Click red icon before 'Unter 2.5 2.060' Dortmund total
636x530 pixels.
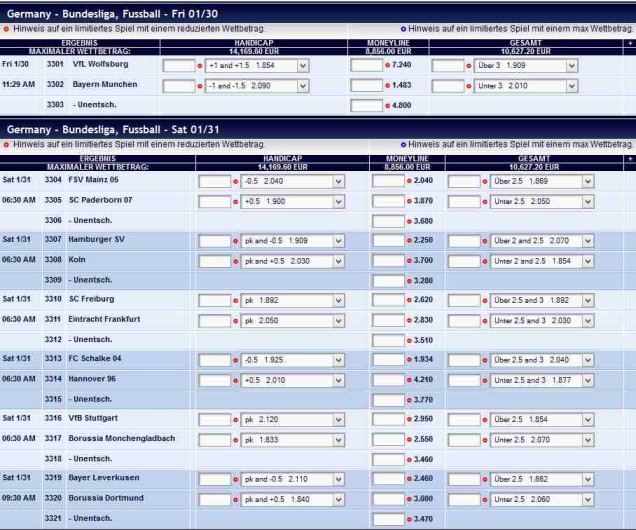pos(485,500)
